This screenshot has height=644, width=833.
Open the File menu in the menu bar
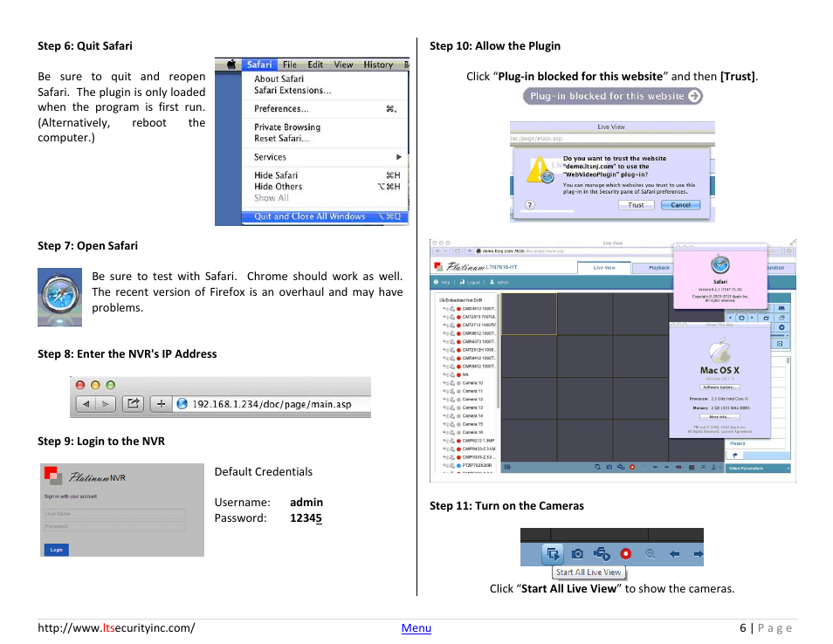pos(290,65)
